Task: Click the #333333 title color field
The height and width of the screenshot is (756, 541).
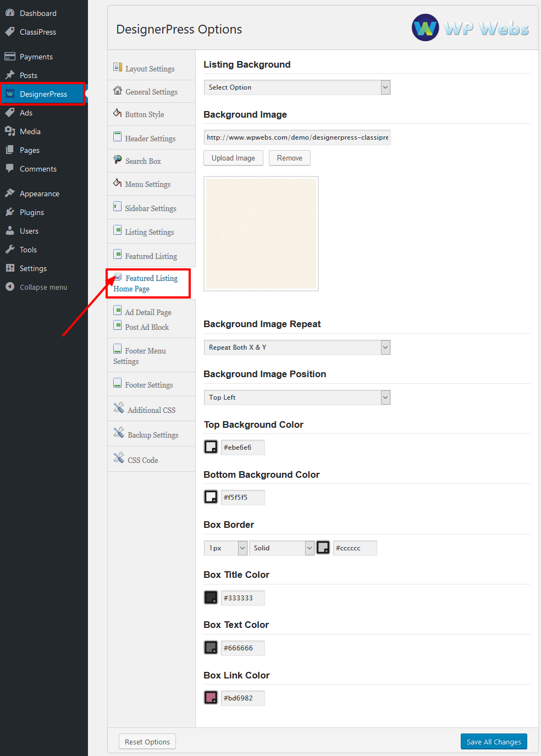Action: click(x=242, y=598)
